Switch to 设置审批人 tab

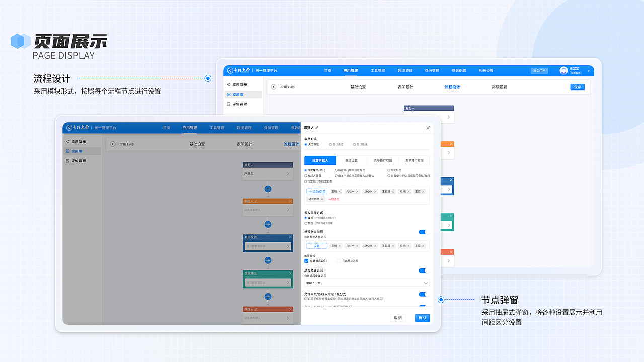tap(320, 160)
